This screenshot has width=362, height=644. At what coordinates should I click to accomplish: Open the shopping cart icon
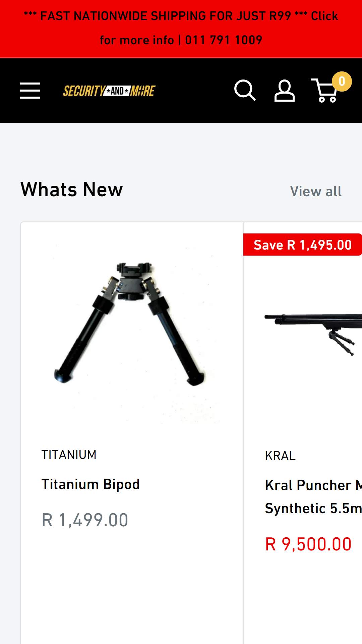pyautogui.click(x=324, y=91)
